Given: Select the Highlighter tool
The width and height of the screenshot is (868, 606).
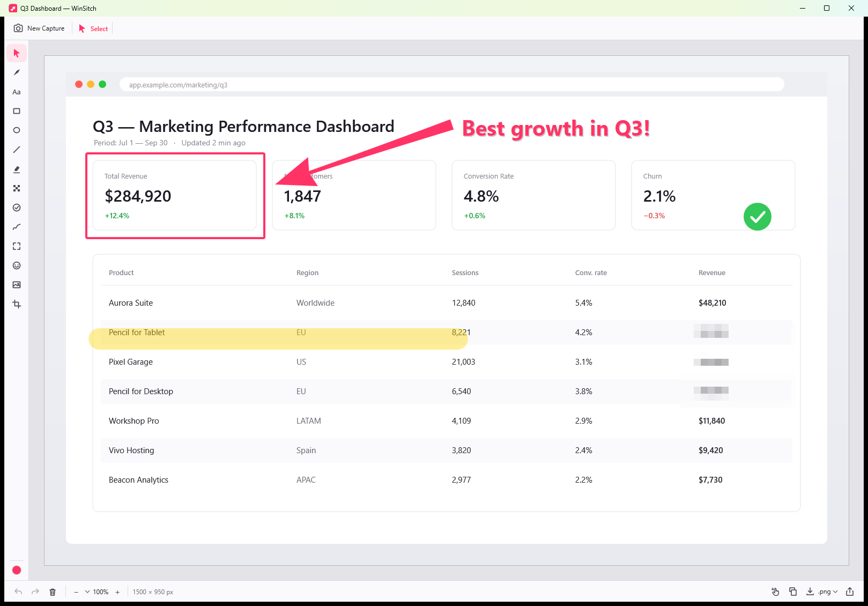Looking at the screenshot, I should point(17,169).
